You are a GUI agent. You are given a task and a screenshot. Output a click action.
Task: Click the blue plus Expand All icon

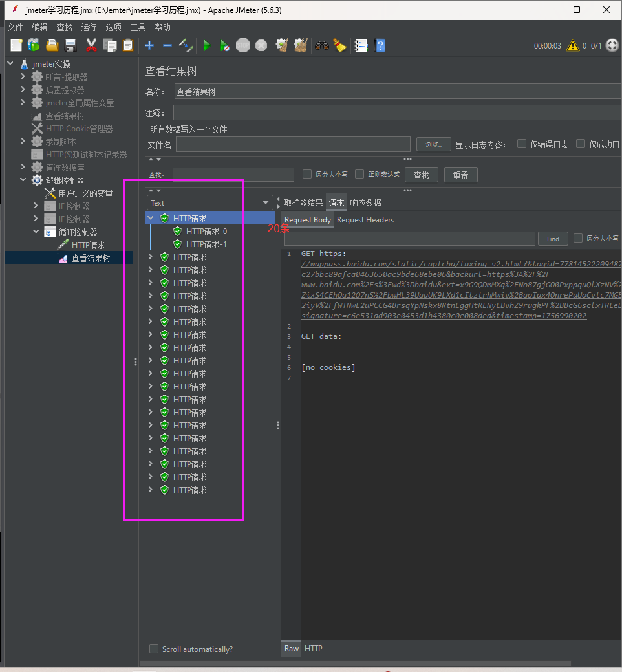click(x=149, y=45)
